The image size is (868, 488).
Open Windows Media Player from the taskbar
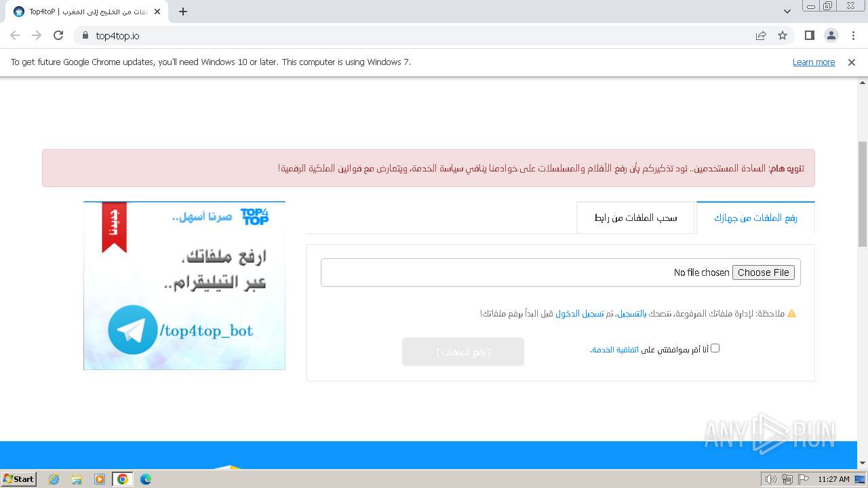tap(100, 479)
